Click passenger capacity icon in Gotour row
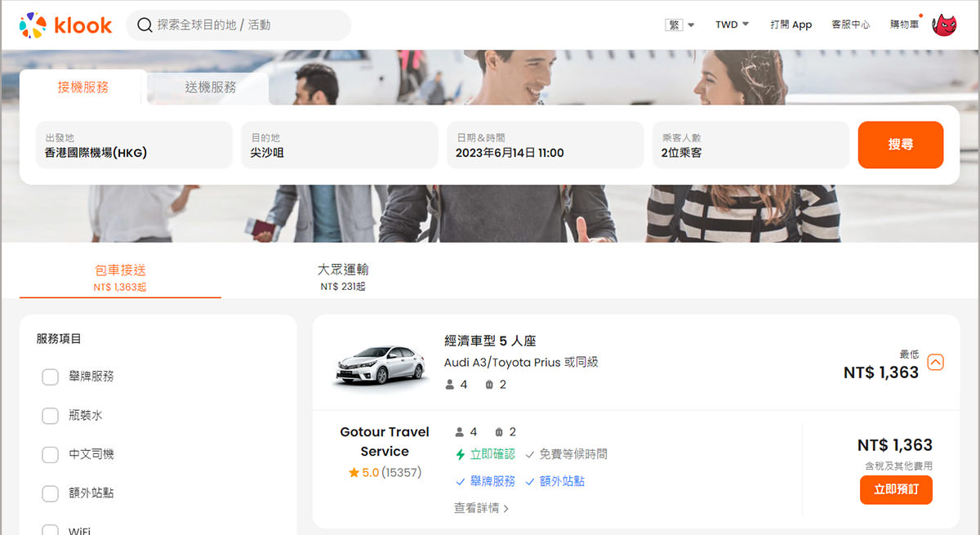 (459, 432)
